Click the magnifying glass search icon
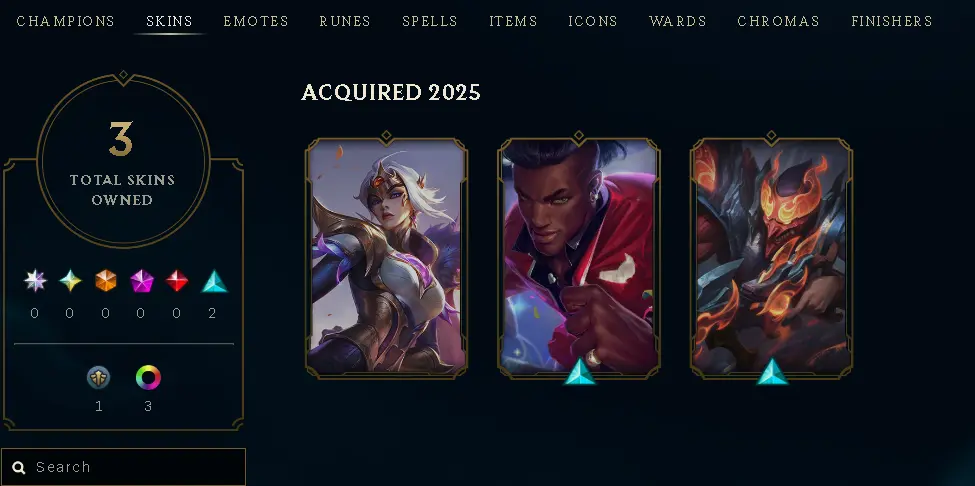Screen dimensions: 975x486 pyautogui.click(x=19, y=467)
